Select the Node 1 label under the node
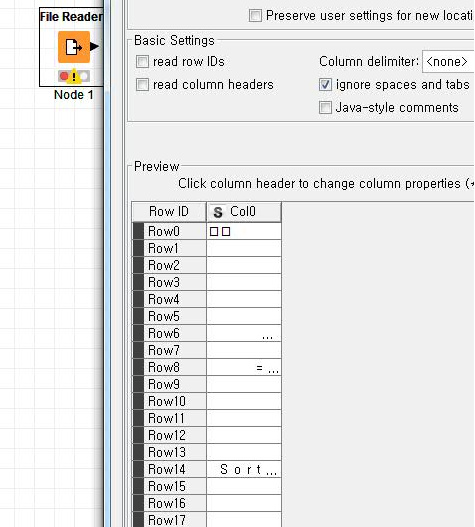475x527 pixels. coord(74,95)
